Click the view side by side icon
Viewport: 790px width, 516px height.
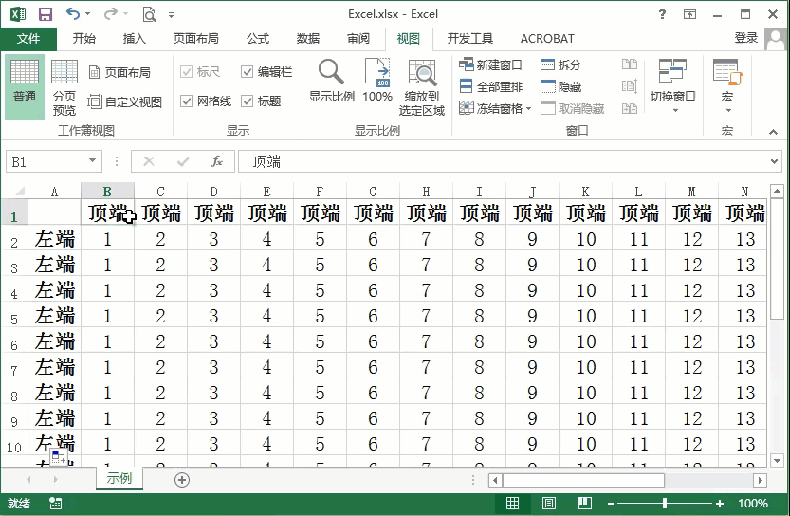coord(629,64)
